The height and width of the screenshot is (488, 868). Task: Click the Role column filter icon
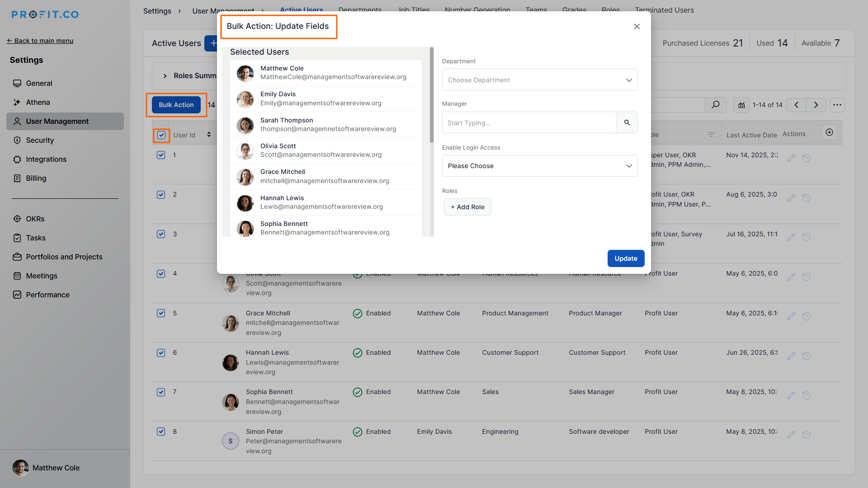711,135
